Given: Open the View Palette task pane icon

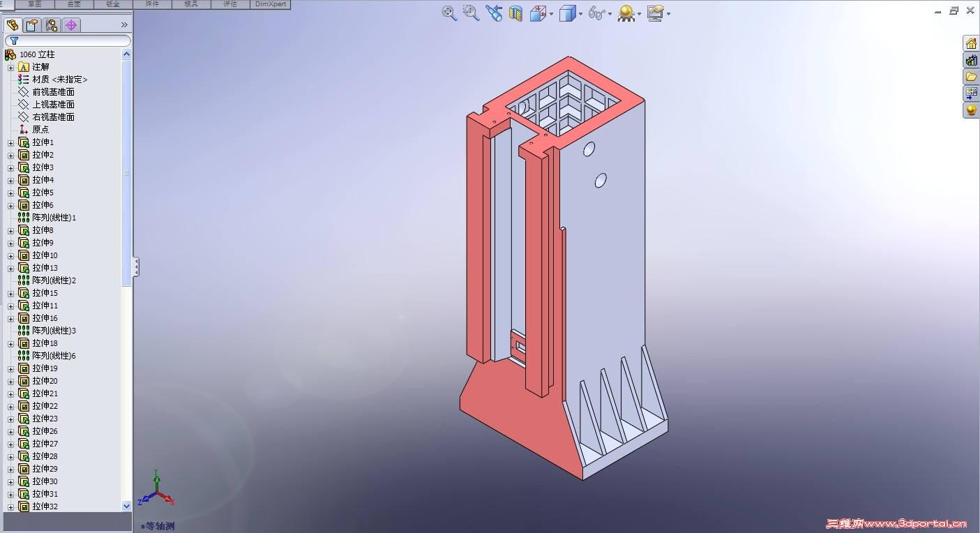Looking at the screenshot, I should 971,93.
